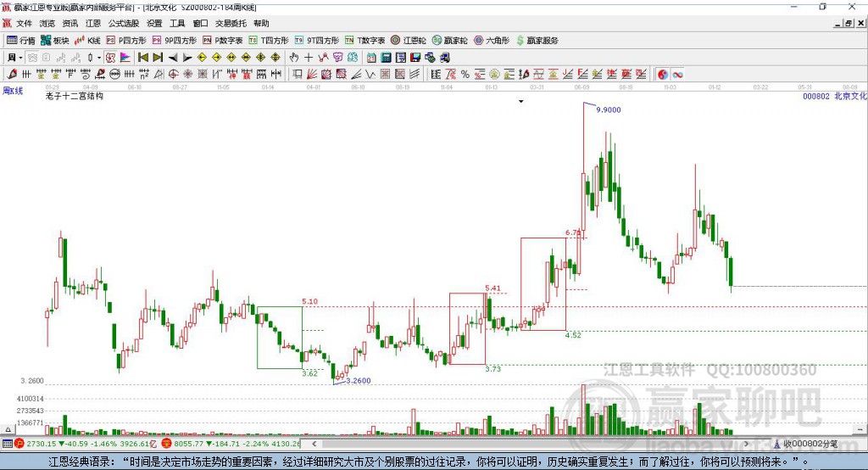Screen dimensions: 868x470
Task: Click the red-blue yin-yang icon
Action: [663, 75]
